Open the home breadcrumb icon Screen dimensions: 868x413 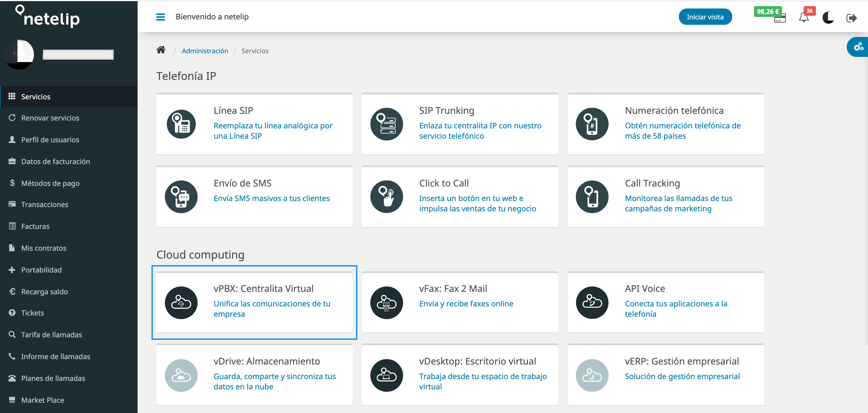[x=161, y=50]
